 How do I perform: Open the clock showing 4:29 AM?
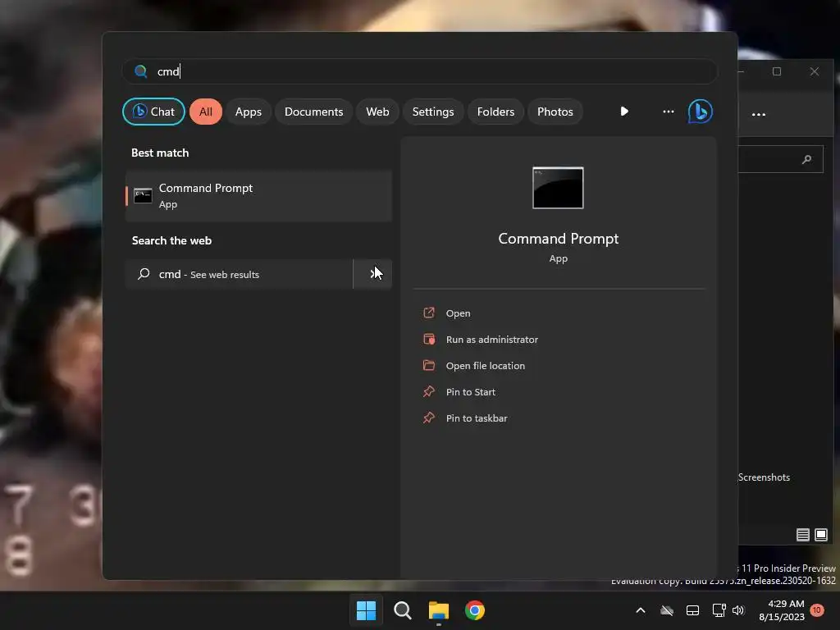pyautogui.click(x=782, y=610)
